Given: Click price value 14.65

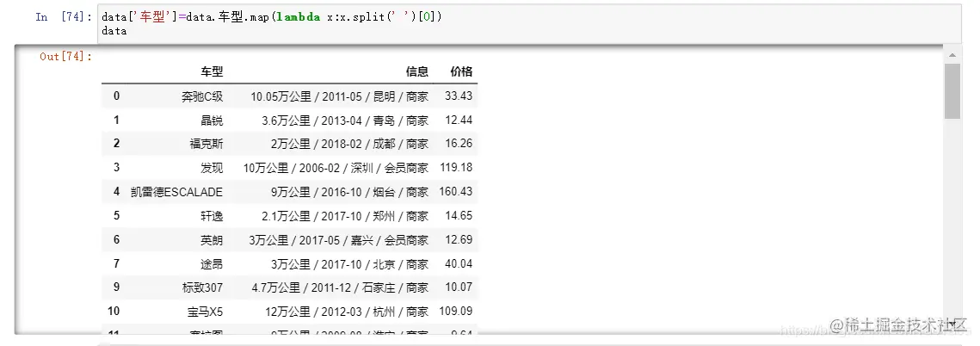Looking at the screenshot, I should pyautogui.click(x=459, y=216).
